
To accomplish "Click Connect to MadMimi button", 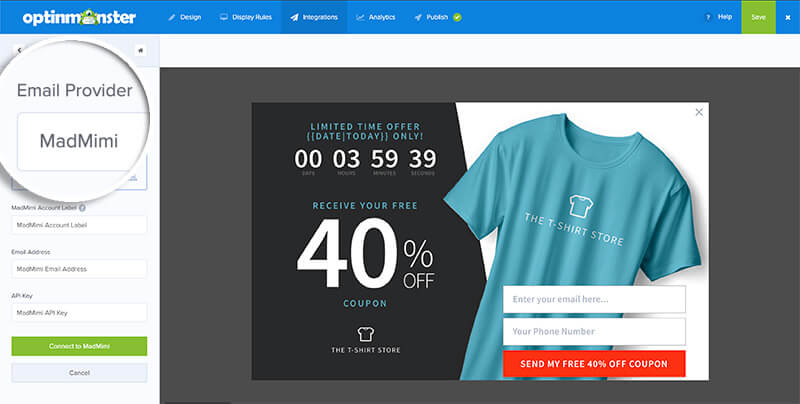I will [x=79, y=346].
